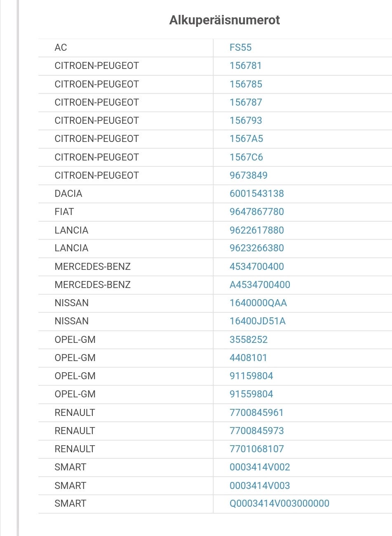Open Dacia number 6001543138
Image resolution: width=392 pixels, height=536 pixels.
tap(257, 194)
